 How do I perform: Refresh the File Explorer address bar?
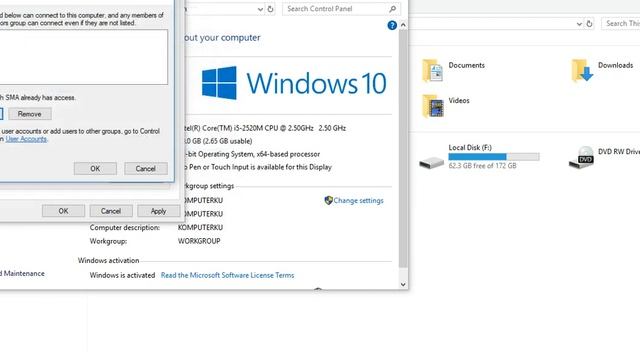[589, 24]
